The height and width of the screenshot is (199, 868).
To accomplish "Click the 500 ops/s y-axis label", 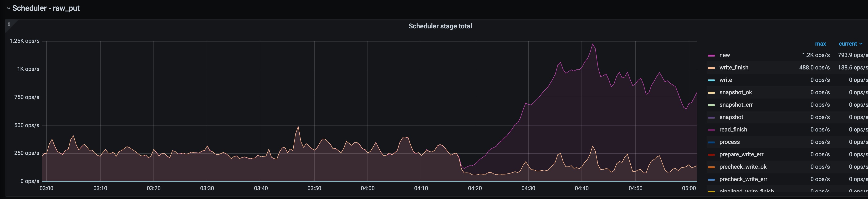I will (27, 125).
